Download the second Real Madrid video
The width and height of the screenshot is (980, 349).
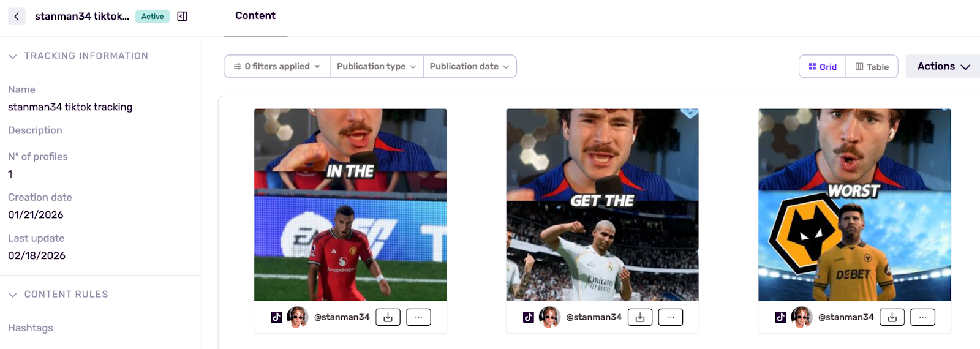(x=640, y=317)
